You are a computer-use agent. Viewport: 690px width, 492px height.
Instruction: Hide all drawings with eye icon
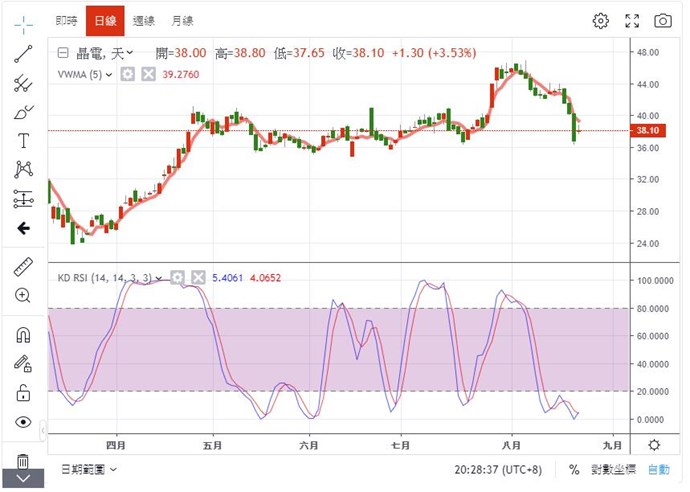click(x=24, y=422)
